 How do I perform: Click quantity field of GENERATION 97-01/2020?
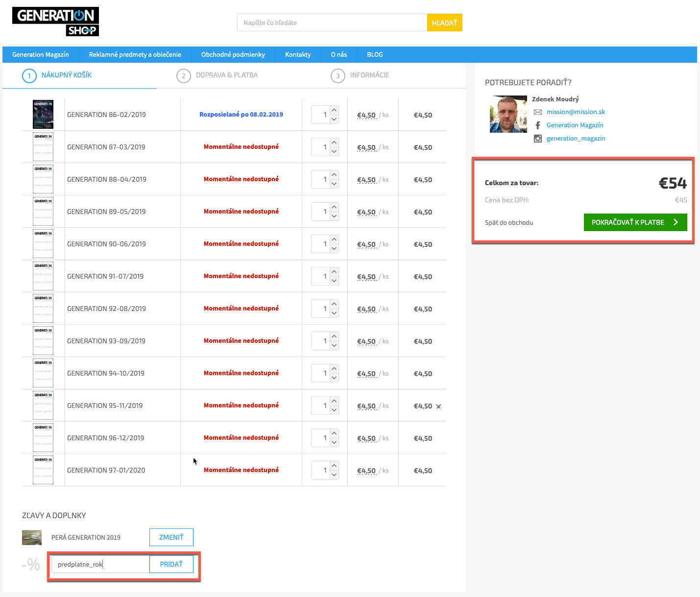point(321,470)
